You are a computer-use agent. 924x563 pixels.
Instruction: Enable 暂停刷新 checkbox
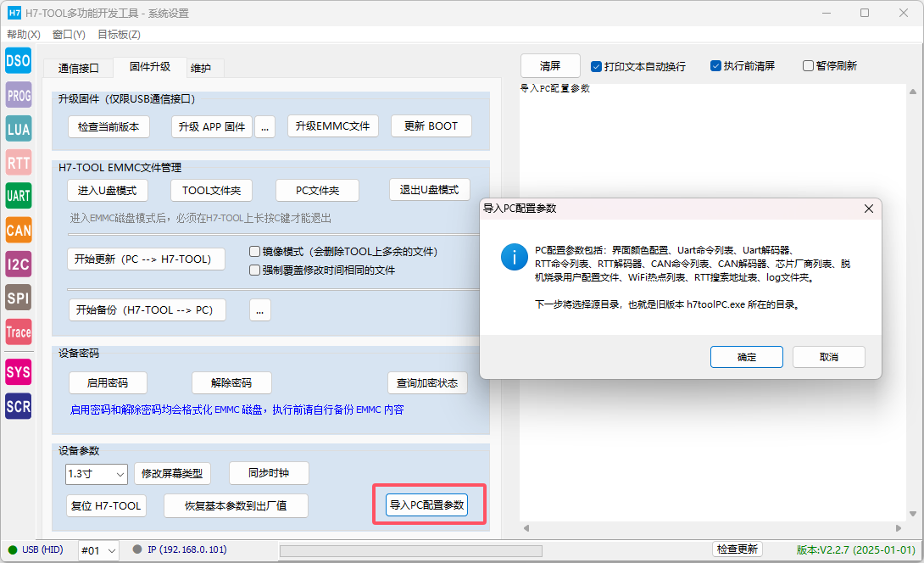[x=809, y=66]
